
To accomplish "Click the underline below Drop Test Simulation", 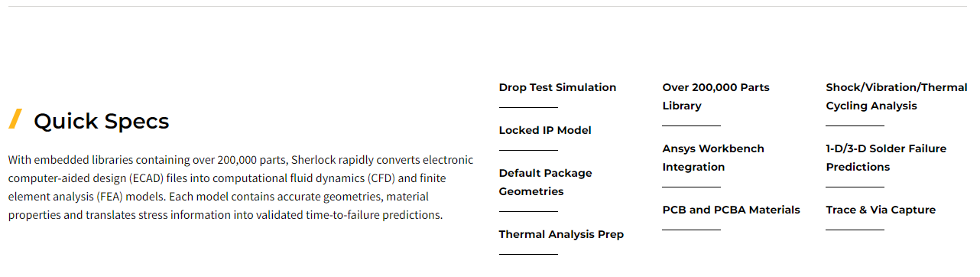I will pyautogui.click(x=528, y=108).
